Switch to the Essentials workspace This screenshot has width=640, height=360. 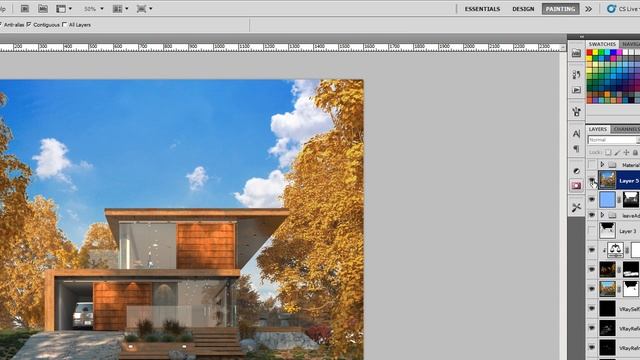point(482,9)
